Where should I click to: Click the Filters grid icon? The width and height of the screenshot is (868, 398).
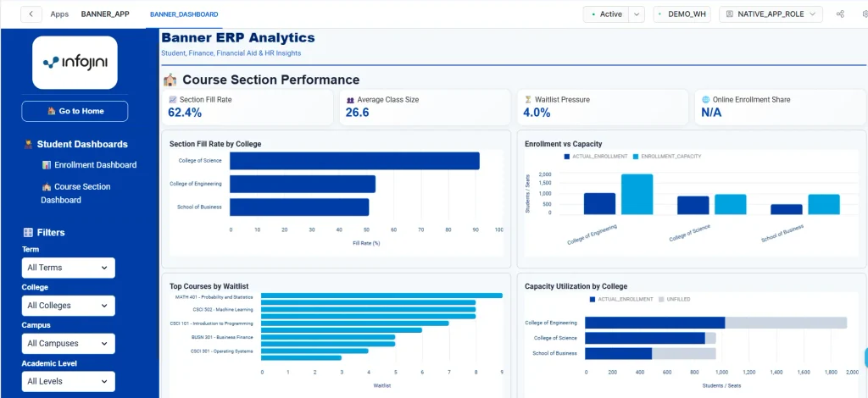point(28,233)
